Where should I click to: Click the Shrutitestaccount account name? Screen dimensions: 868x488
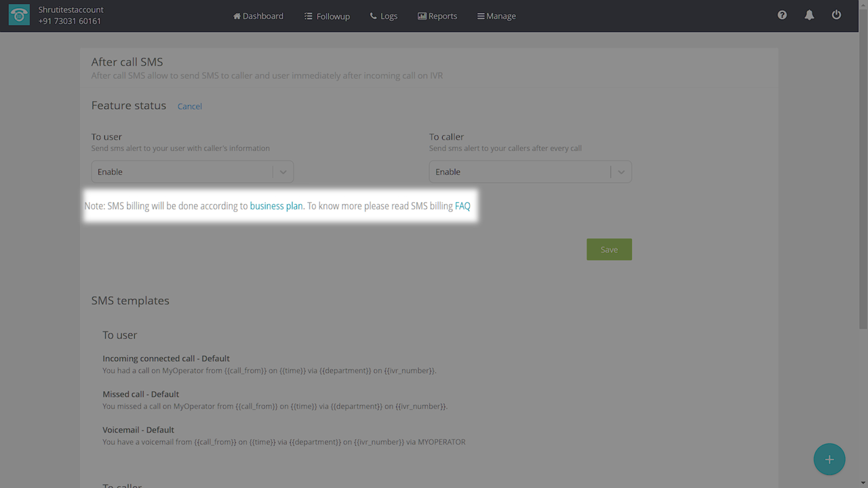(71, 10)
